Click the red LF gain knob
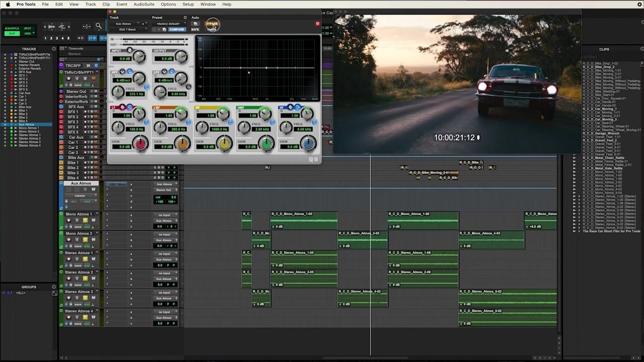The width and height of the screenshot is (644, 362). click(141, 144)
